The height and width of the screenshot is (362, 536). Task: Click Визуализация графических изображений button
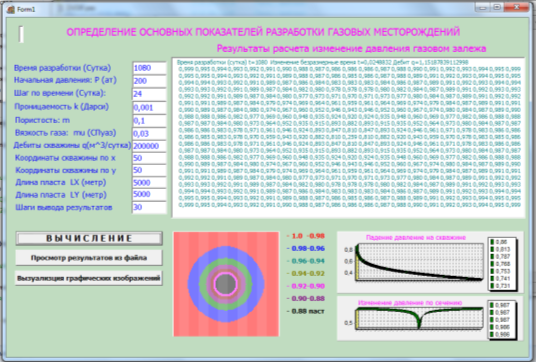point(89,278)
